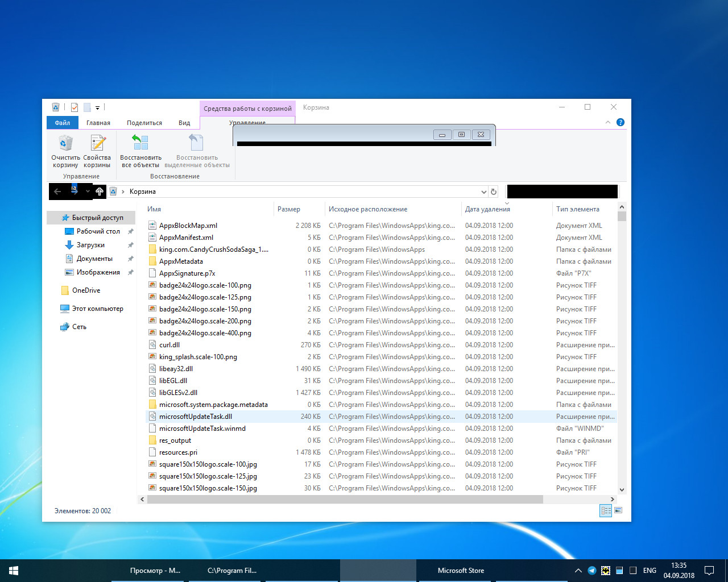Viewport: 728px width, 582px height.
Task: Select the res_output folder icon
Action: tap(152, 440)
